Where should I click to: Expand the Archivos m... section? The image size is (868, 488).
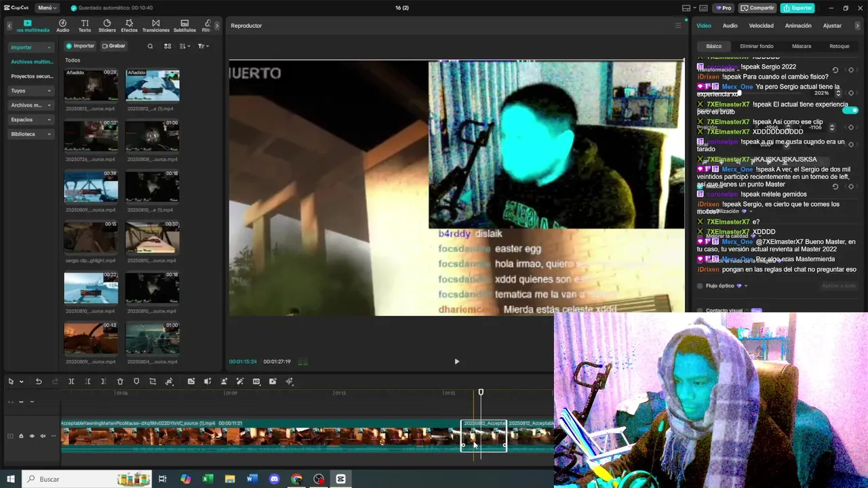(x=31, y=105)
